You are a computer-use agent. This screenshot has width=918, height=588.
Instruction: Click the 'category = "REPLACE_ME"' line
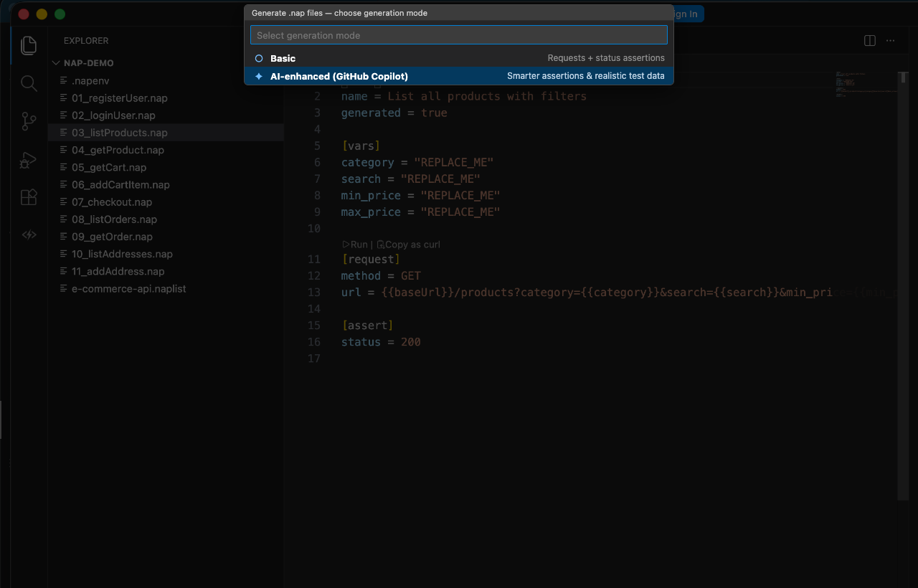(417, 162)
